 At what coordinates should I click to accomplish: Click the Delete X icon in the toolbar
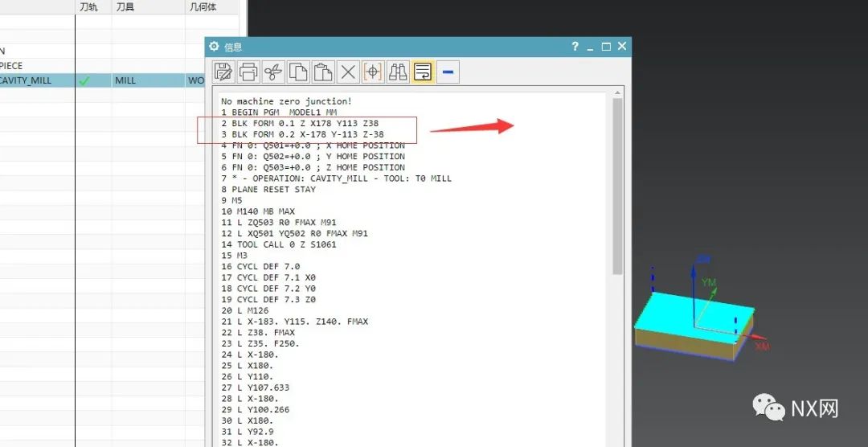tap(348, 72)
